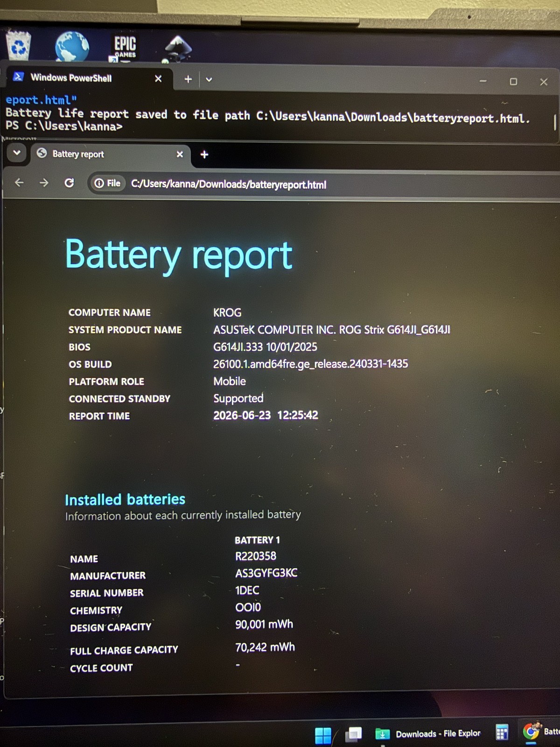
Task: Maximize the PowerShell window
Action: [x=513, y=82]
